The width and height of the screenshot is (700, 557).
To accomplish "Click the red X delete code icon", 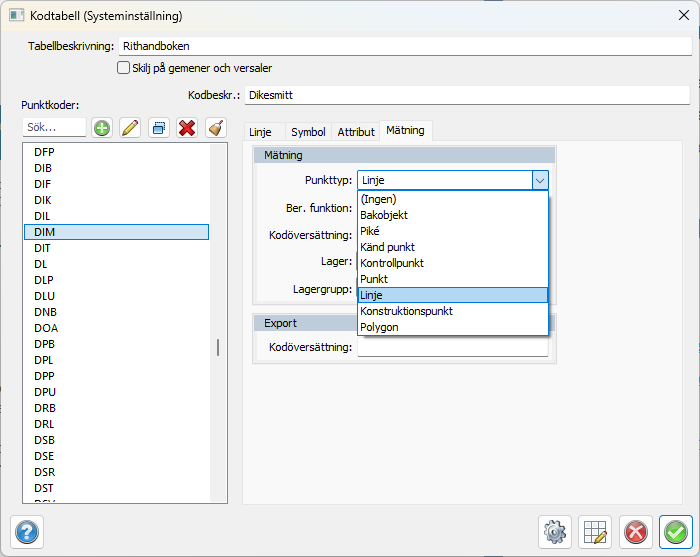I will pos(186,128).
